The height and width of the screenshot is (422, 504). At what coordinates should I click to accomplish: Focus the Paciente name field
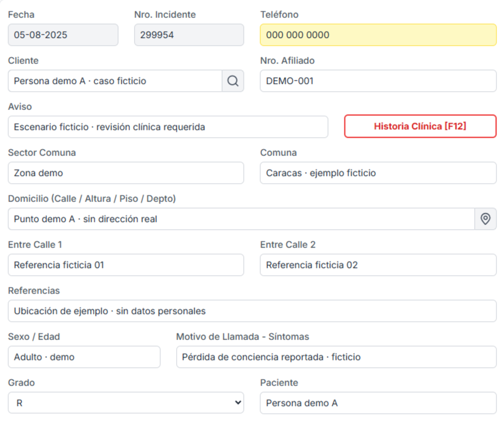pyautogui.click(x=378, y=403)
